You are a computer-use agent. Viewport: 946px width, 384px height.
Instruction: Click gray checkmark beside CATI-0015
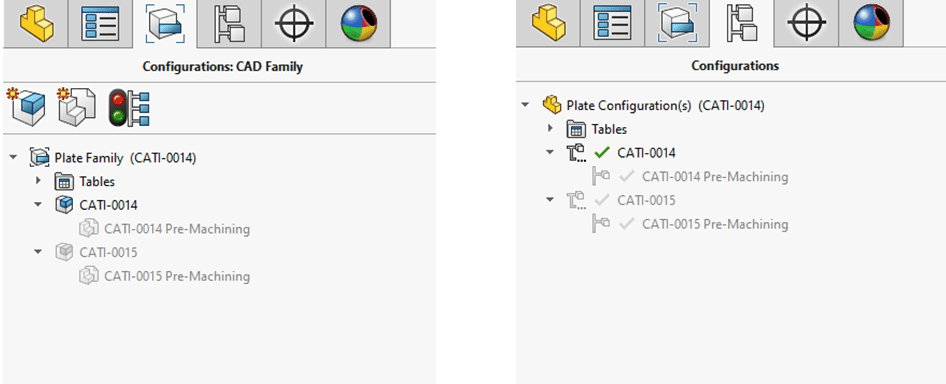point(602,200)
